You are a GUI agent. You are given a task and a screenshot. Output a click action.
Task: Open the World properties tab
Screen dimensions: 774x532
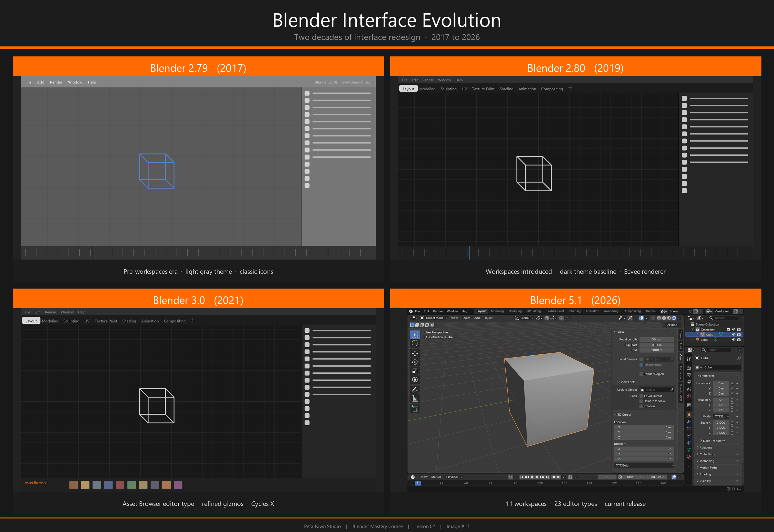(689, 396)
